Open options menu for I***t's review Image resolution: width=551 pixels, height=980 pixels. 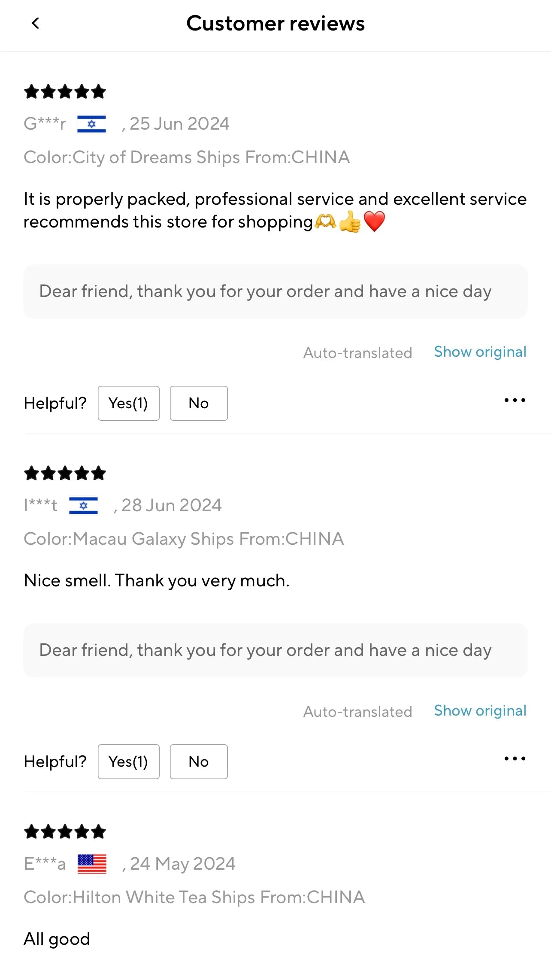pyautogui.click(x=515, y=759)
